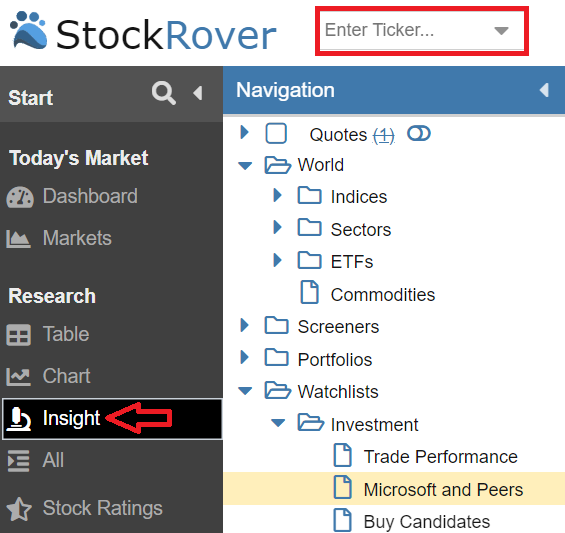Open the Chart line-graph icon

(x=18, y=377)
